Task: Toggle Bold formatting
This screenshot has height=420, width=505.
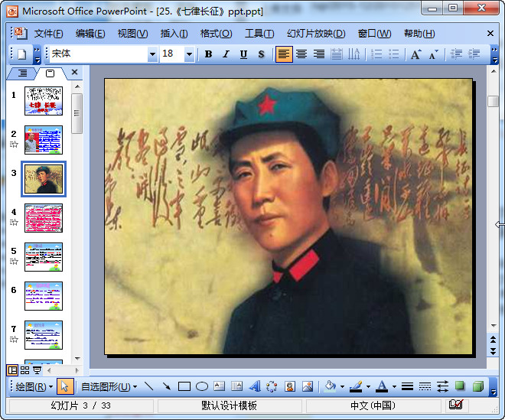Action: (208, 54)
